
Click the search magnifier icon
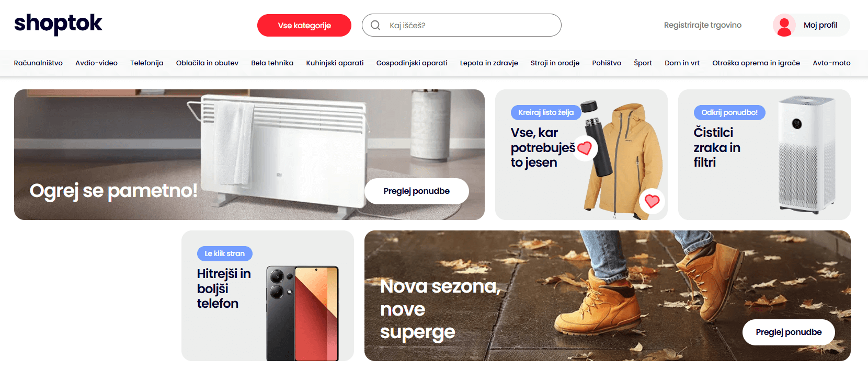click(375, 25)
